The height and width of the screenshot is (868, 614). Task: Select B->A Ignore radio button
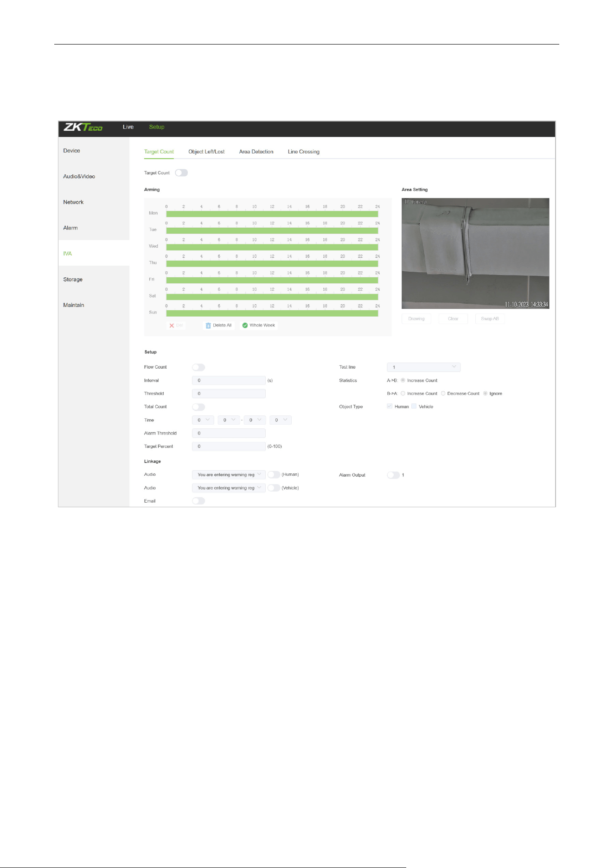click(486, 393)
